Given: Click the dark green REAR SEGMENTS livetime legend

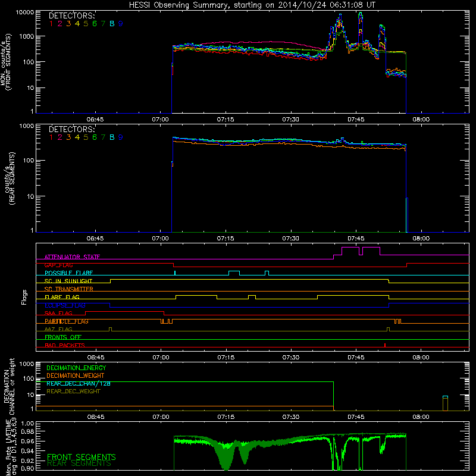Looking at the screenshot, I should 79,464.
